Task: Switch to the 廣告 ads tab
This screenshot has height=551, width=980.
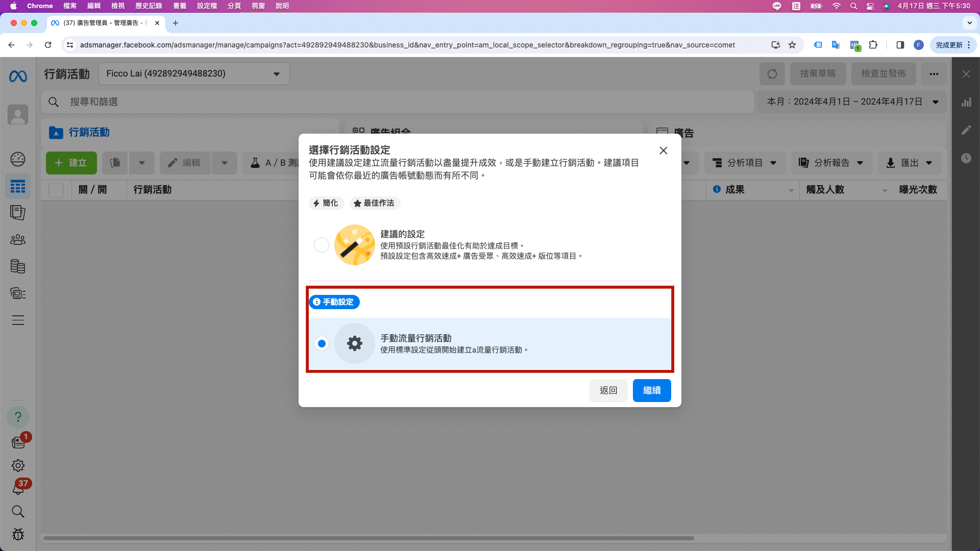Action: click(797, 132)
